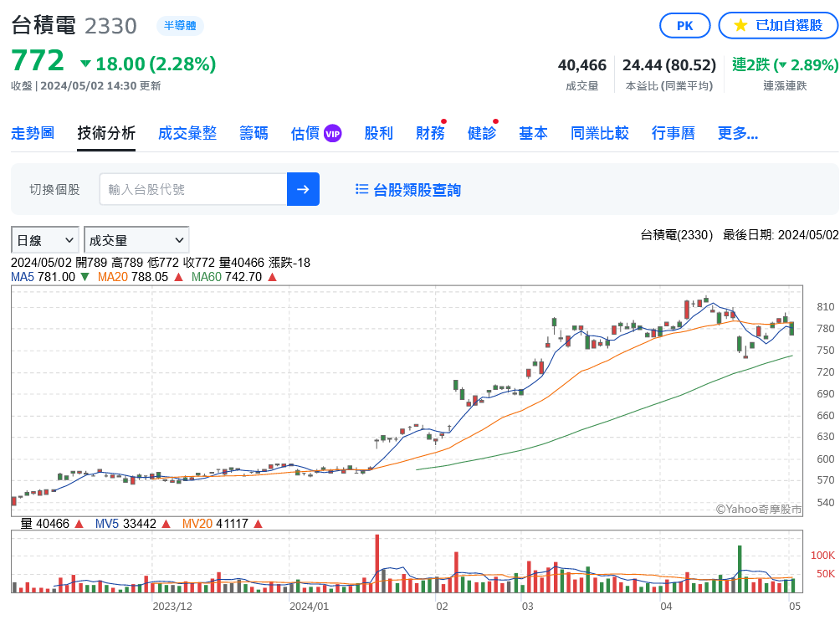Click the 24.44 (80.52) P/E ratio value

point(669,64)
